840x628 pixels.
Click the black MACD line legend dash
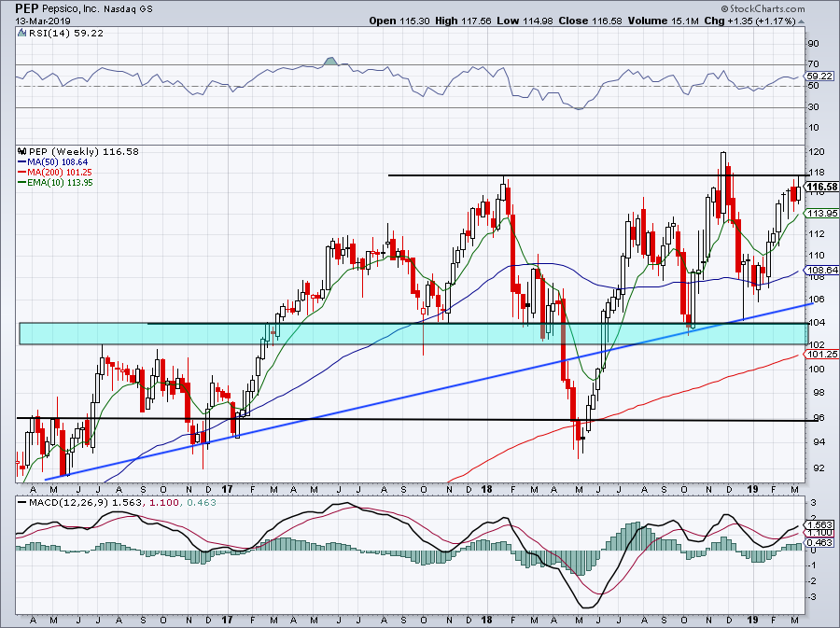[x=21, y=502]
